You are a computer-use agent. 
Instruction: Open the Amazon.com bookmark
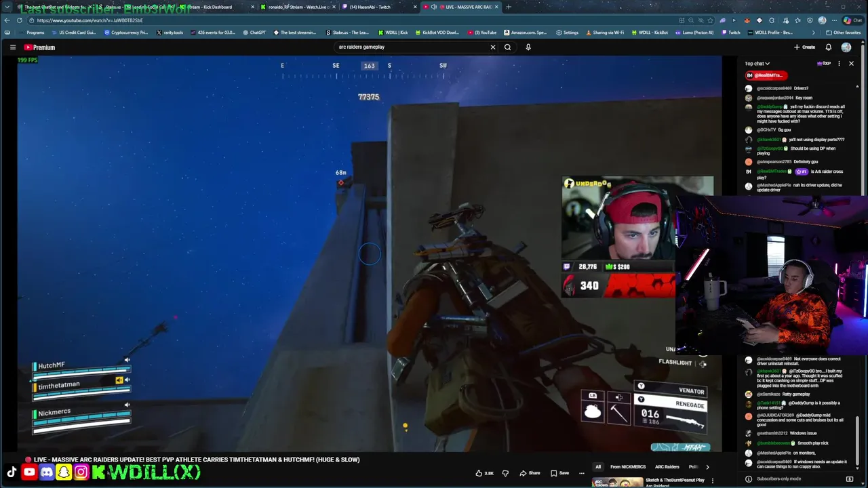(x=526, y=33)
